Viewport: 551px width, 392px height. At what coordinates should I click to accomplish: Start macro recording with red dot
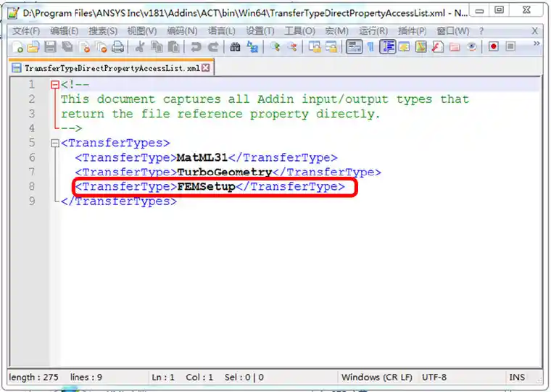pyautogui.click(x=494, y=46)
